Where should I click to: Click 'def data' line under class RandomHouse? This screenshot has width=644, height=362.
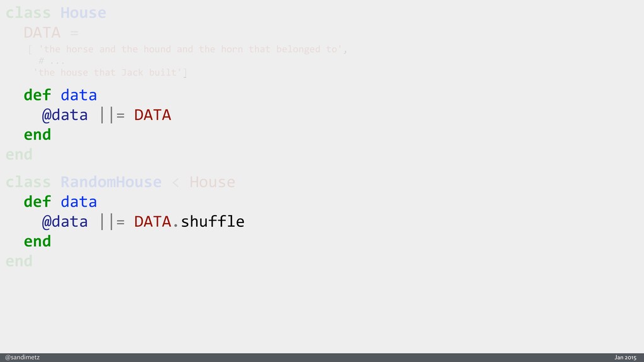(60, 202)
